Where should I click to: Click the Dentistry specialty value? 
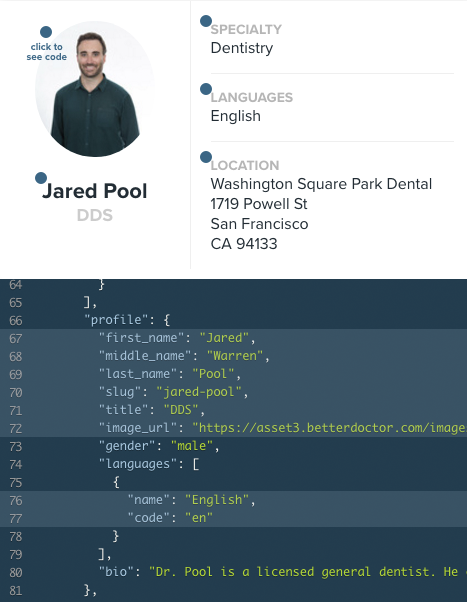tap(242, 48)
